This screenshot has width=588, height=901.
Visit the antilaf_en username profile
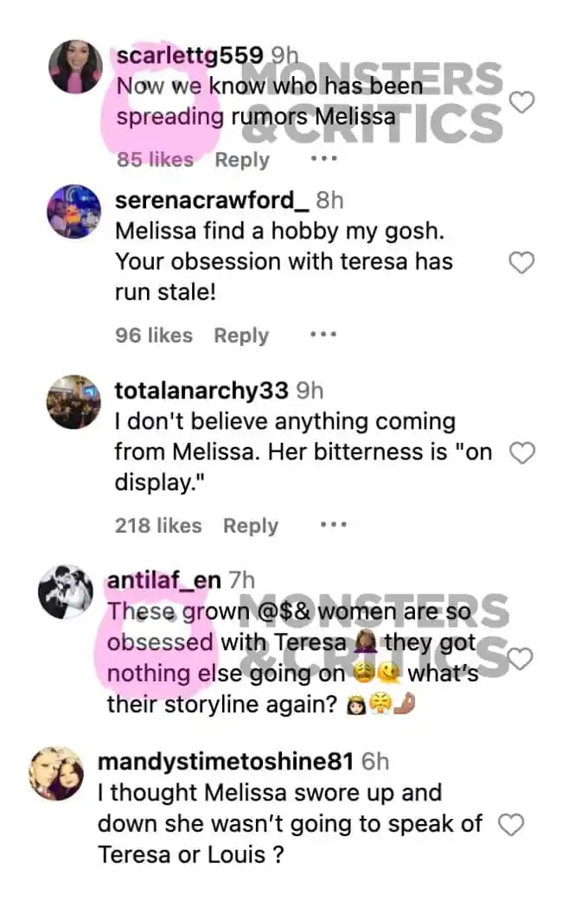tap(163, 580)
